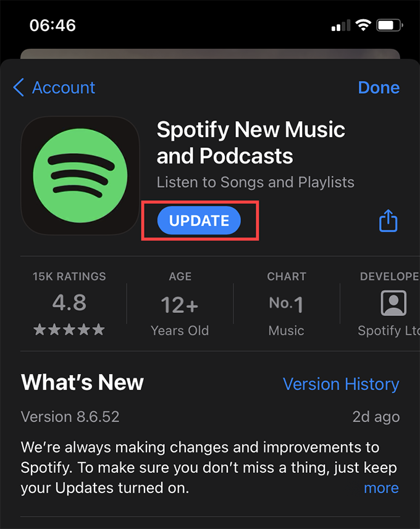Tap the UPDATE button for Spotify
Image resolution: width=420 pixels, height=529 pixels.
(x=199, y=220)
